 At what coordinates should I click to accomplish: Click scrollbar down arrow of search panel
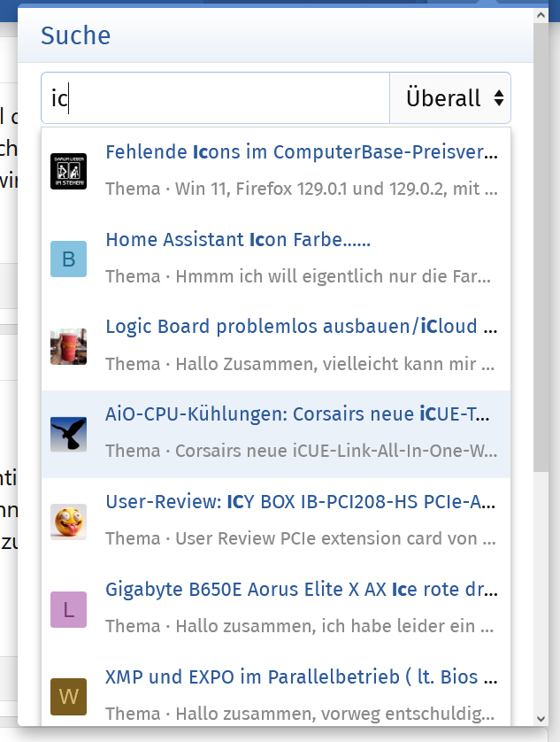[x=541, y=719]
